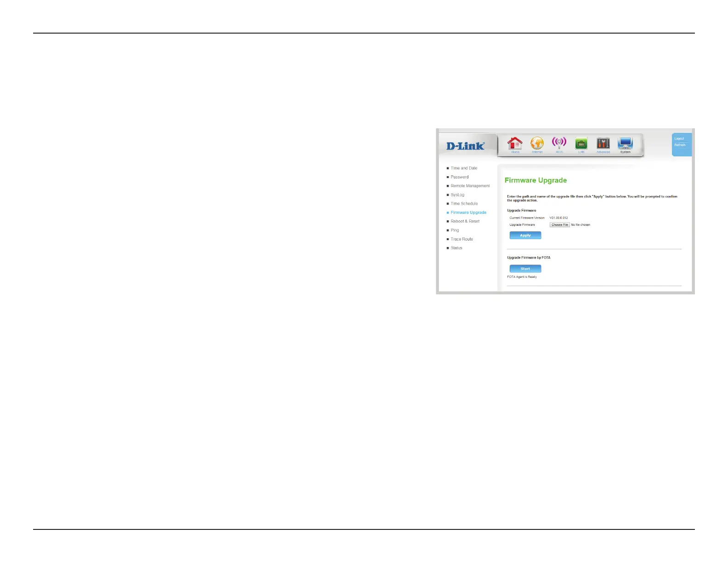Open the Home house icon
The image size is (728, 563).
[515, 144]
